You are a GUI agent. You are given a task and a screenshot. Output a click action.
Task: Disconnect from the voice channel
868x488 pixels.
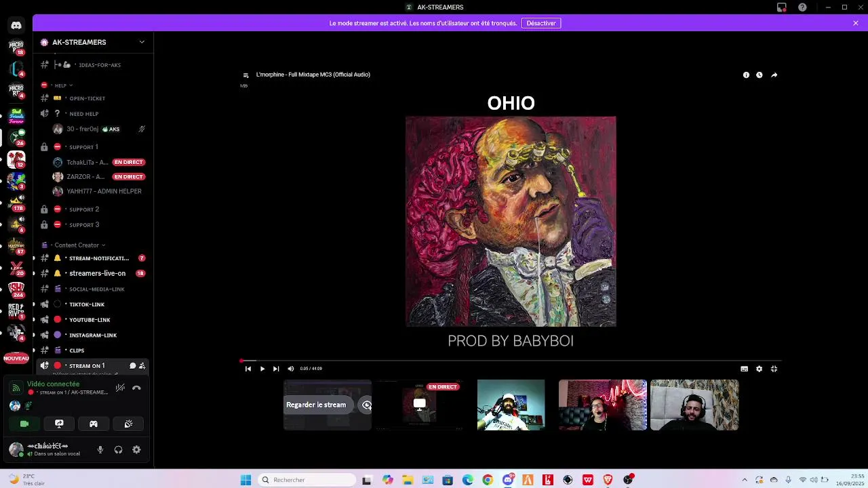point(136,388)
